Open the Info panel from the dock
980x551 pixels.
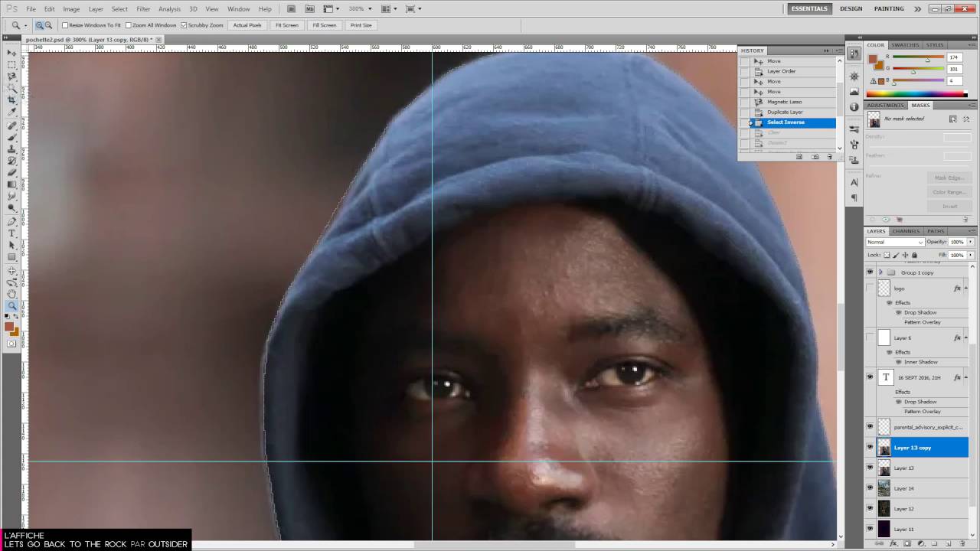(x=854, y=106)
